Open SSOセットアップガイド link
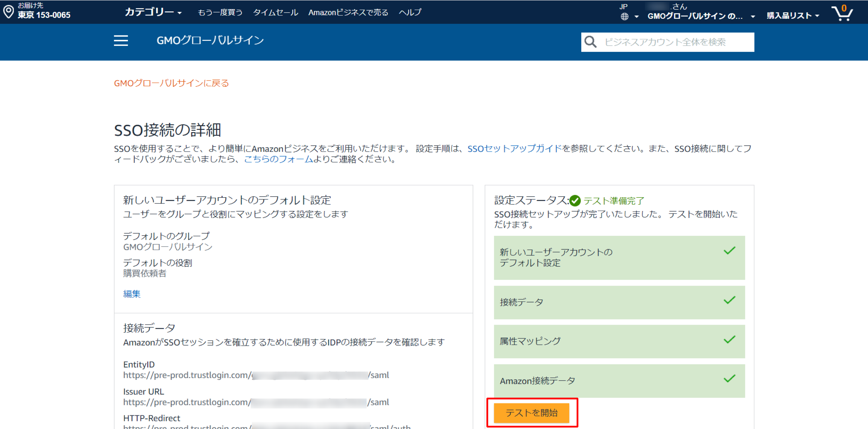Image resolution: width=868 pixels, height=429 pixels. click(515, 149)
